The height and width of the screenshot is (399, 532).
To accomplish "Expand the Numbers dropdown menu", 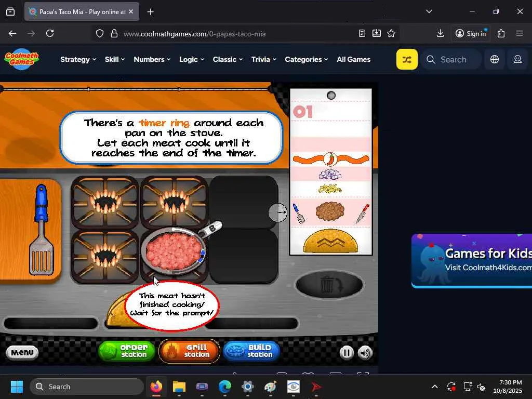I will [x=152, y=59].
